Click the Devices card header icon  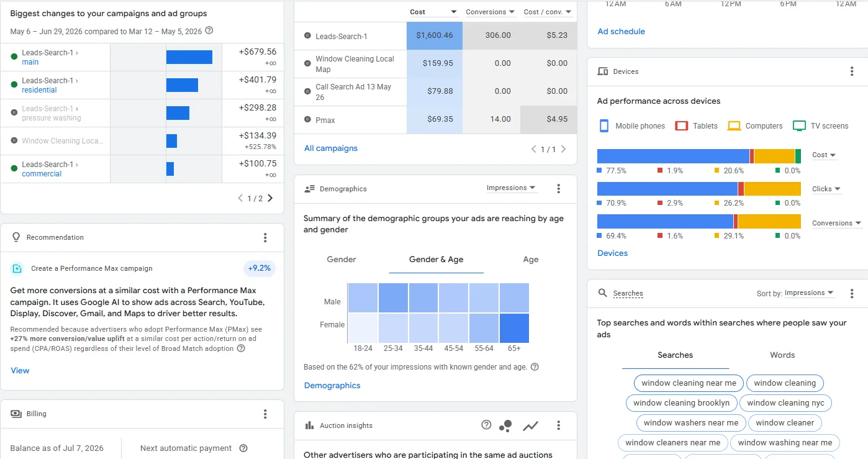click(602, 71)
